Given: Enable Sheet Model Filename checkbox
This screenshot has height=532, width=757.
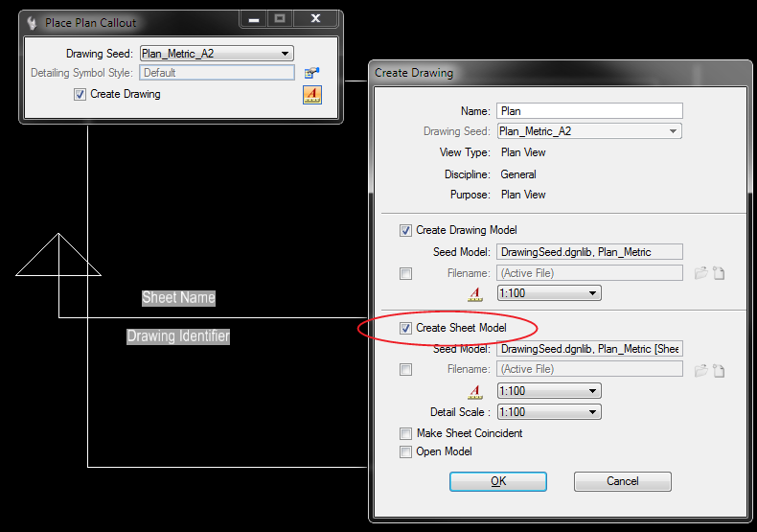Looking at the screenshot, I should [405, 370].
